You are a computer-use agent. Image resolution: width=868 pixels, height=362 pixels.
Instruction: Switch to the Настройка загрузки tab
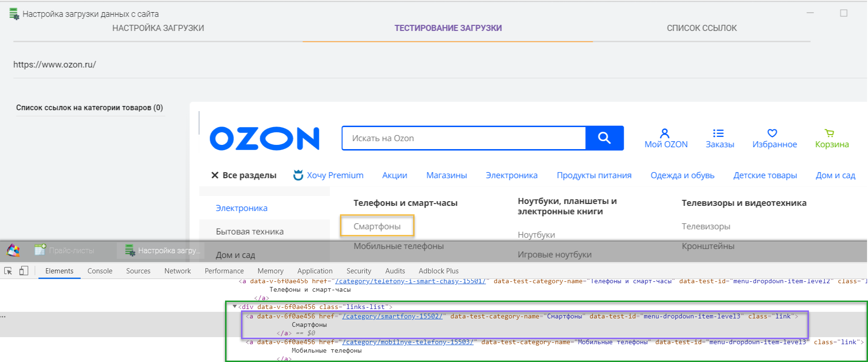pos(158,28)
